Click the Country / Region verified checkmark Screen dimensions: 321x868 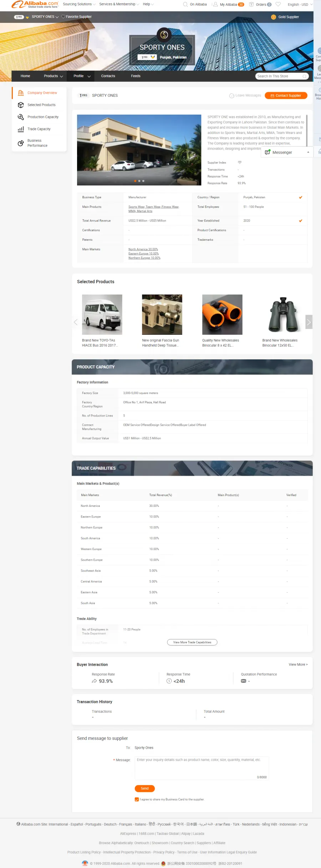[301, 197]
